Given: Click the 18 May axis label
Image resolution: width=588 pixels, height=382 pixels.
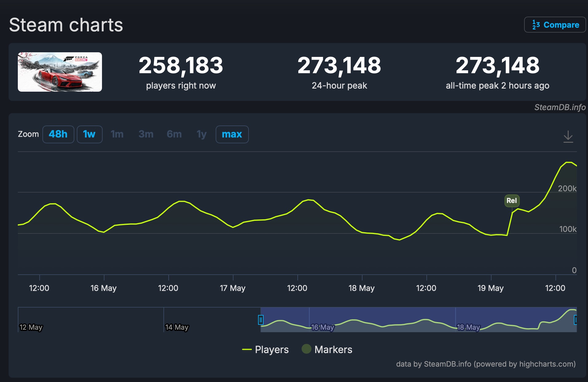Looking at the screenshot, I should (362, 288).
